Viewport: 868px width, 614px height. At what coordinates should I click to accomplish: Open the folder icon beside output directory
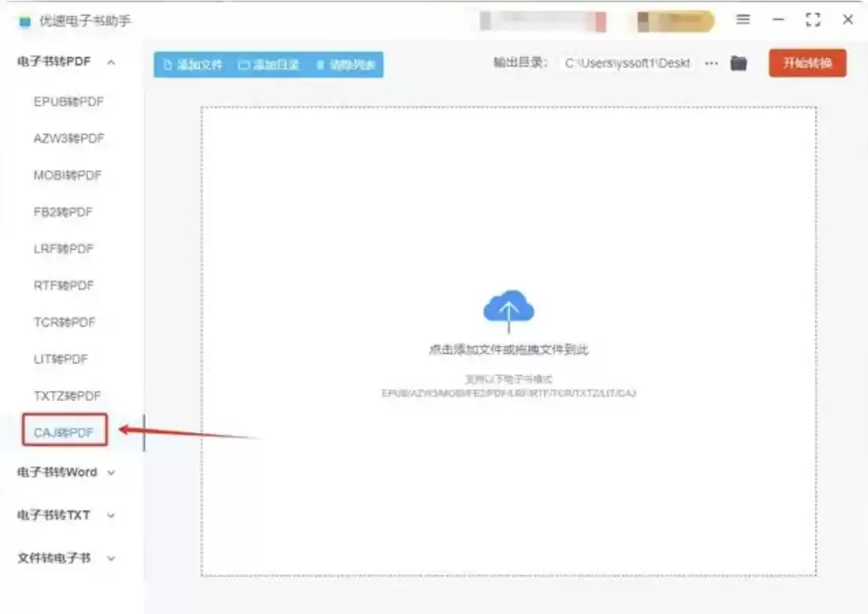click(x=737, y=63)
